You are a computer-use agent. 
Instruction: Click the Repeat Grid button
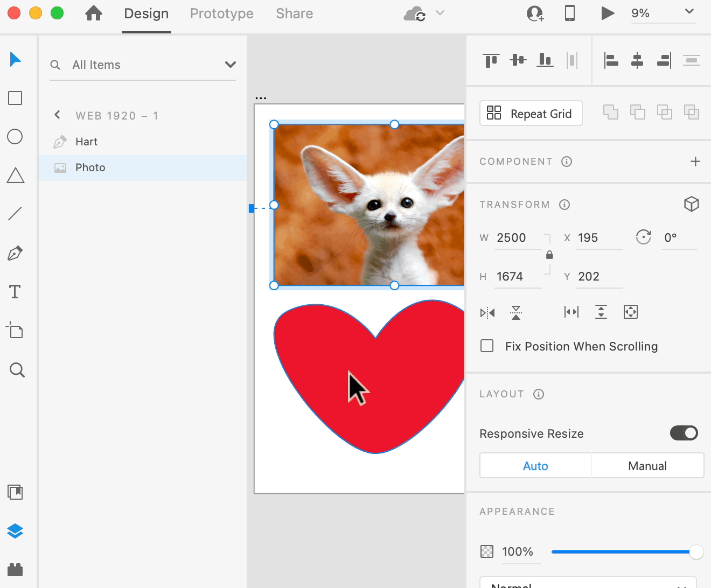531,114
